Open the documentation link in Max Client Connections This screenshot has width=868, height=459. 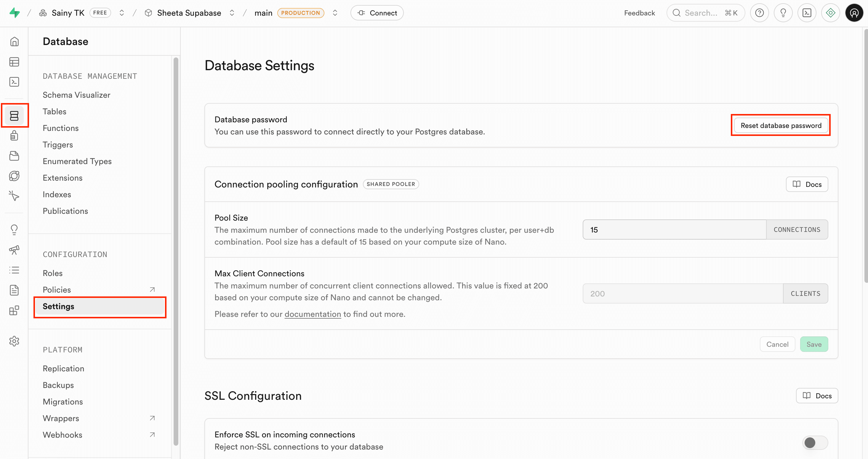(313, 314)
